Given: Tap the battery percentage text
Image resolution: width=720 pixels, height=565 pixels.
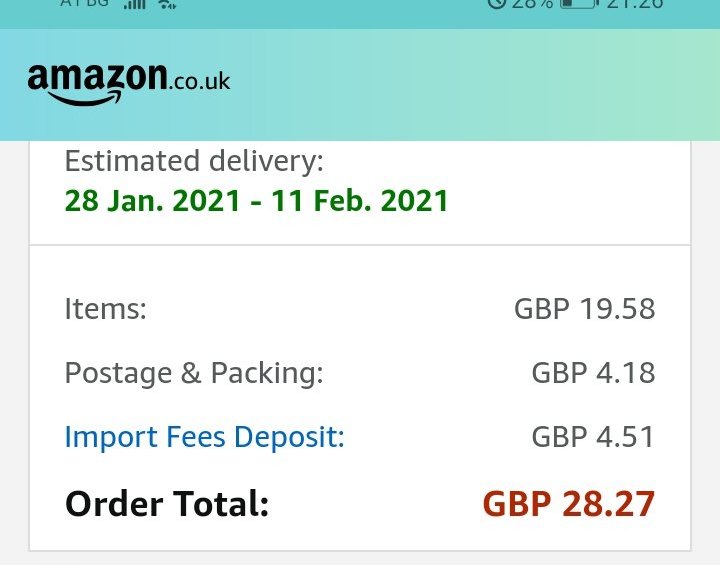Looking at the screenshot, I should 533,4.
